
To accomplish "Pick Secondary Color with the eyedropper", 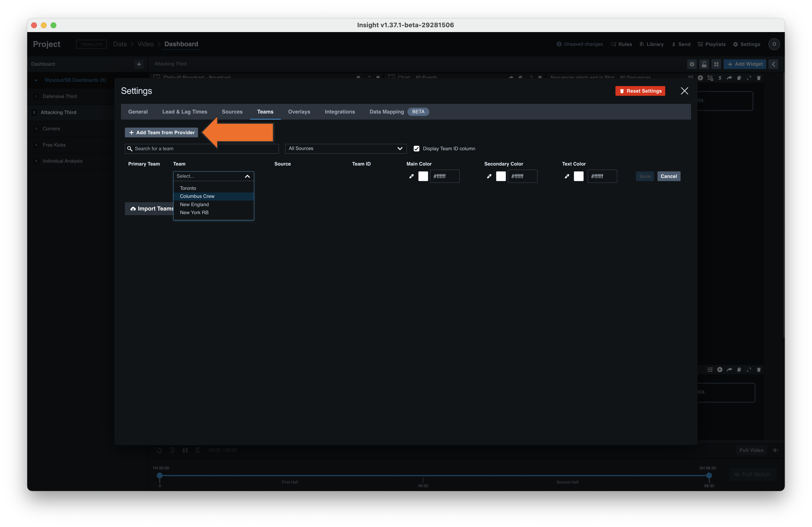I will pyautogui.click(x=489, y=176).
